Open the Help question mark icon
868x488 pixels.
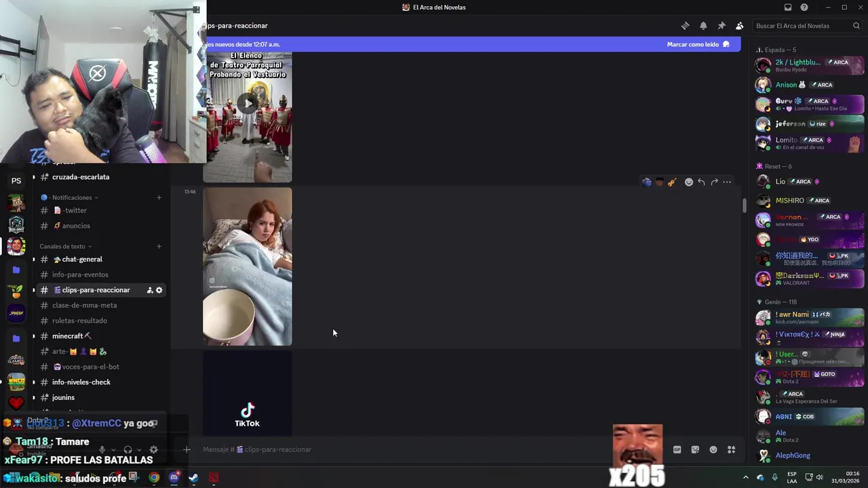(804, 7)
